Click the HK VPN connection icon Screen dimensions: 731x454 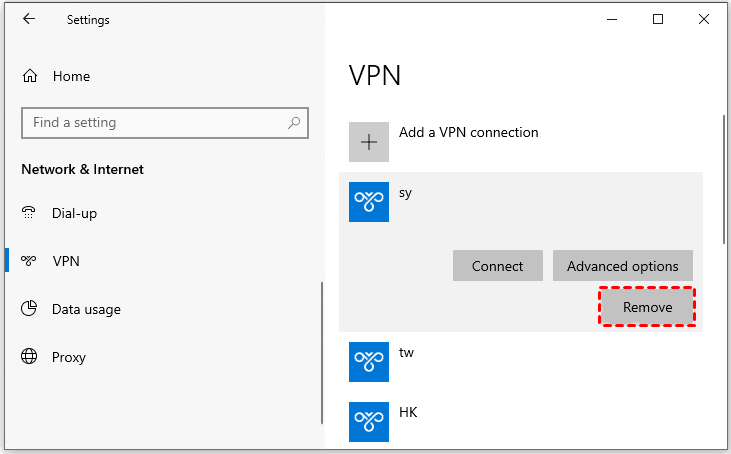pyautogui.click(x=368, y=421)
